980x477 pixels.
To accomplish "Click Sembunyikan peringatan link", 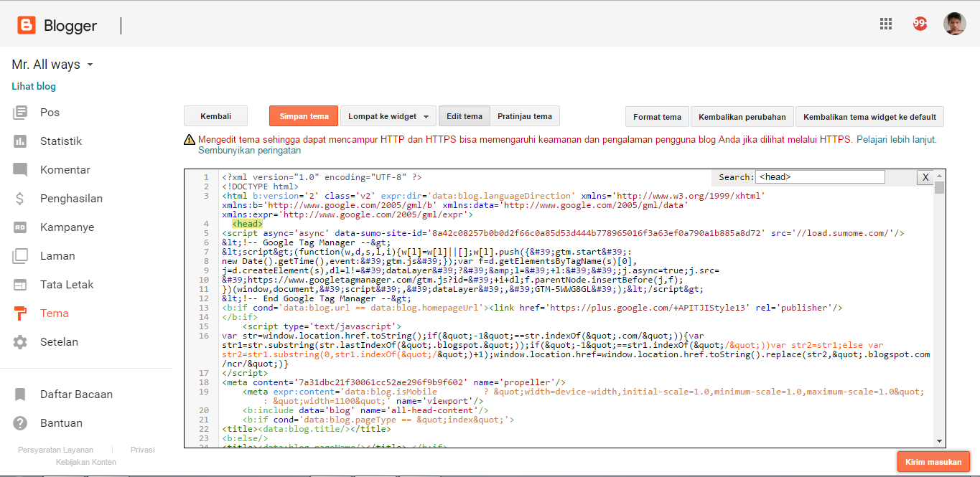I will pyautogui.click(x=250, y=151).
